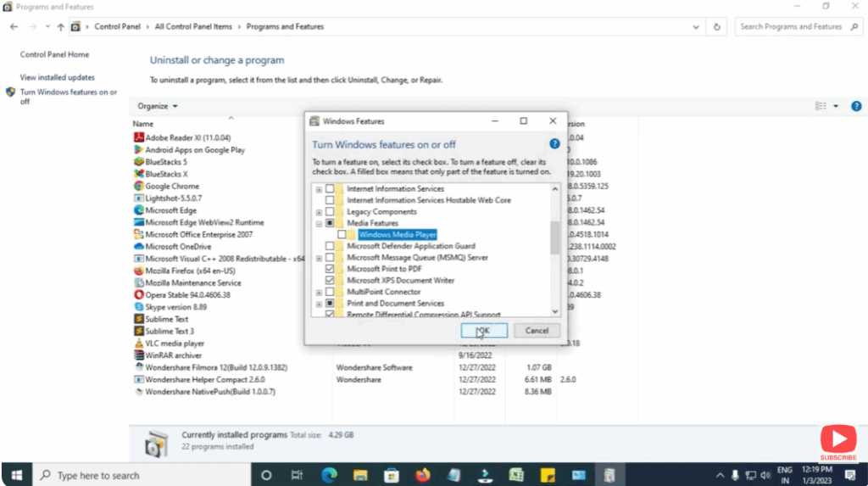Expand the MultiPoint Connector node
Screen dimensions: 868x486
coord(319,292)
